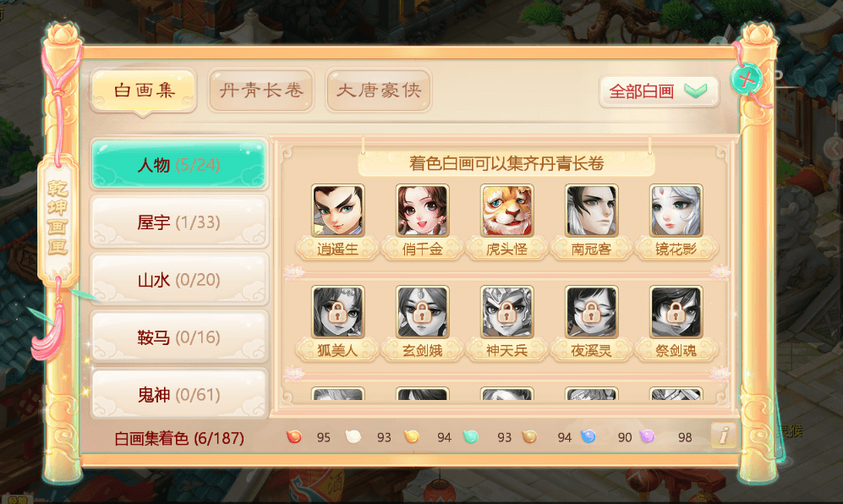The image size is (843, 504).
Task: Select the 俏千金 portrait icon
Action: pyautogui.click(x=422, y=211)
